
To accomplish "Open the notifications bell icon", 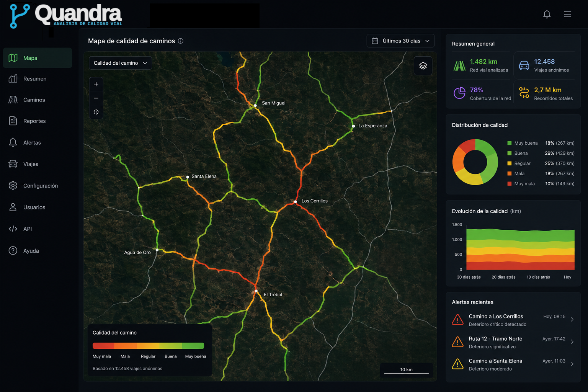I will coord(547,14).
